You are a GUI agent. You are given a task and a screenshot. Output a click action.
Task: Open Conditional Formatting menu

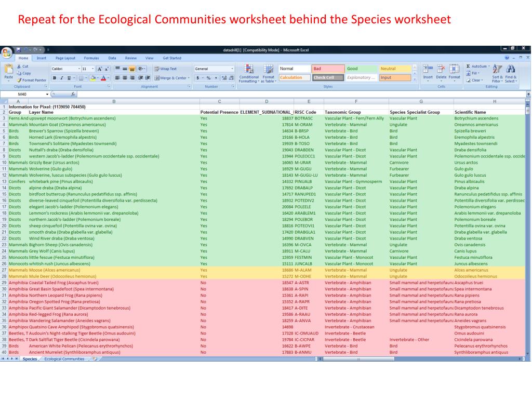(249, 73)
